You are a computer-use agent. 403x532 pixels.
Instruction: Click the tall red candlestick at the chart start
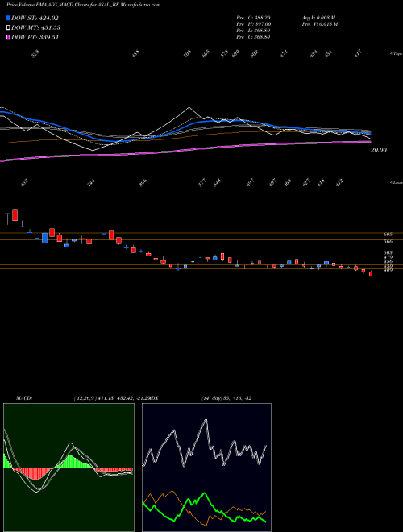click(x=15, y=214)
